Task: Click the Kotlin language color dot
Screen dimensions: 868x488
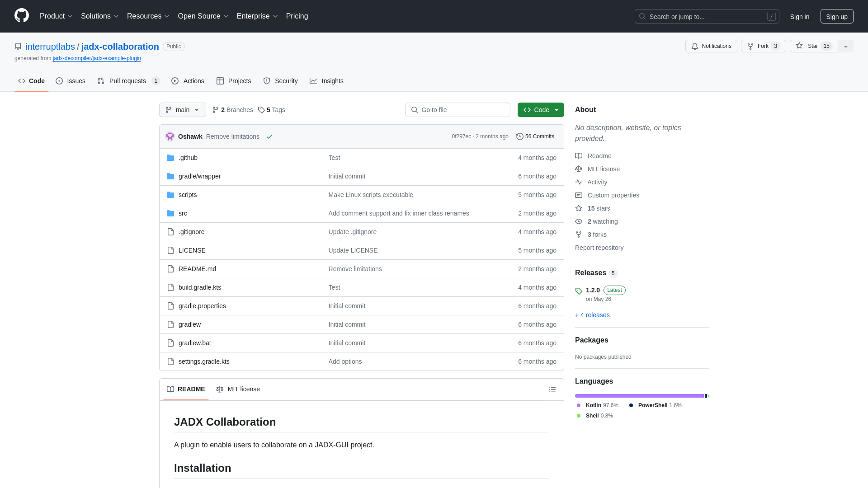Action: pos(579,405)
